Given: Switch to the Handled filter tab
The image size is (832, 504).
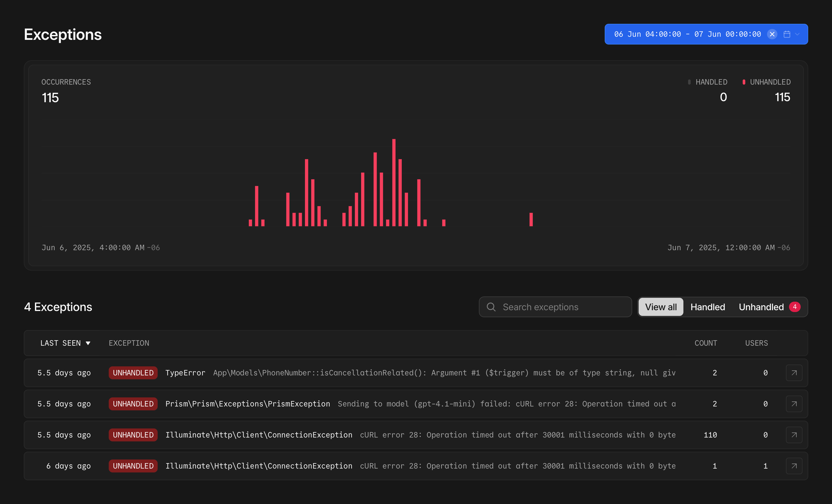Looking at the screenshot, I should pyautogui.click(x=707, y=307).
